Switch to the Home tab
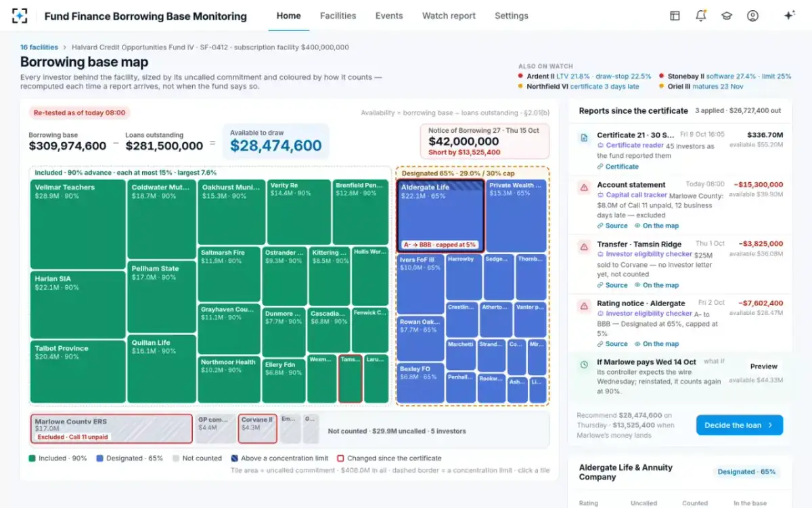This screenshot has height=508, width=812. coord(289,16)
